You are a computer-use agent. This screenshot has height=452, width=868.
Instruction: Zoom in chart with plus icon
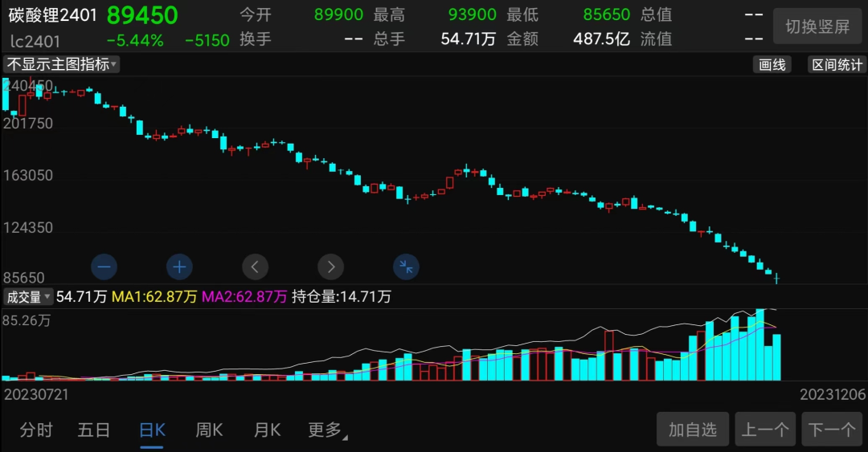(179, 267)
